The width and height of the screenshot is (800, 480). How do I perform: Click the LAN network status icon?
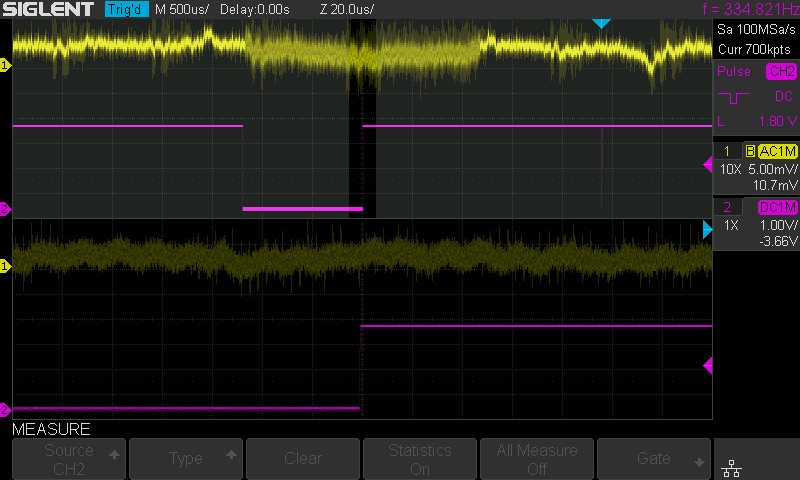coord(732,468)
